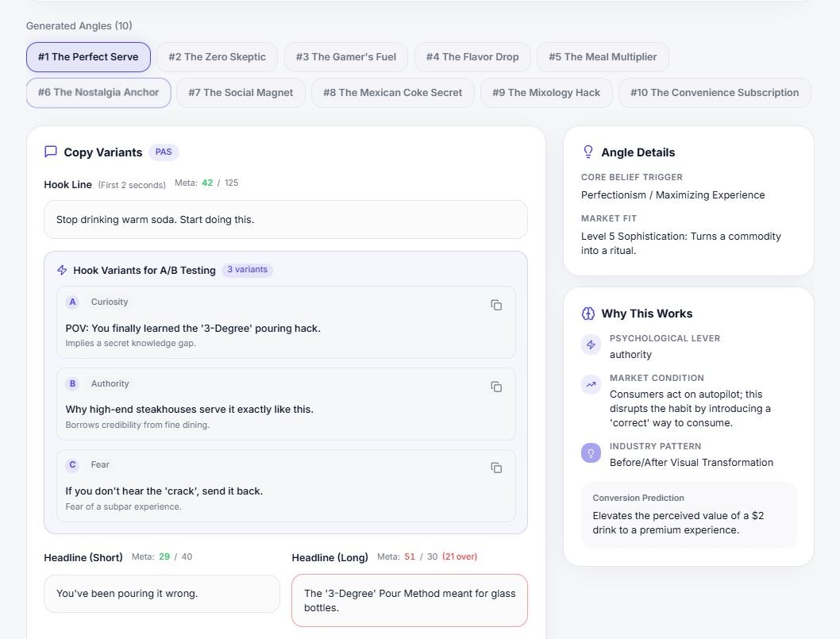Screen dimensions: 840x639
Task: Select the 'crack' Fear variant text
Action: 164,491
